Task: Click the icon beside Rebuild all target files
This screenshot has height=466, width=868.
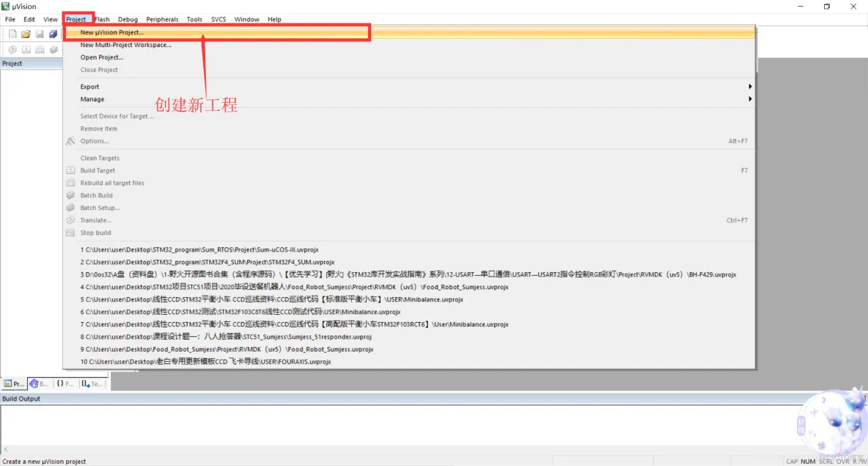Action: (x=70, y=183)
